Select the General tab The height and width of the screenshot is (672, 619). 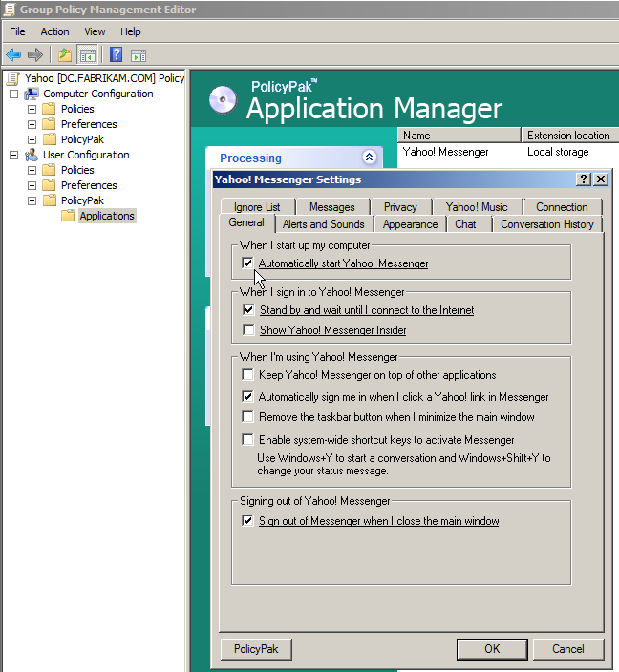pos(246,222)
